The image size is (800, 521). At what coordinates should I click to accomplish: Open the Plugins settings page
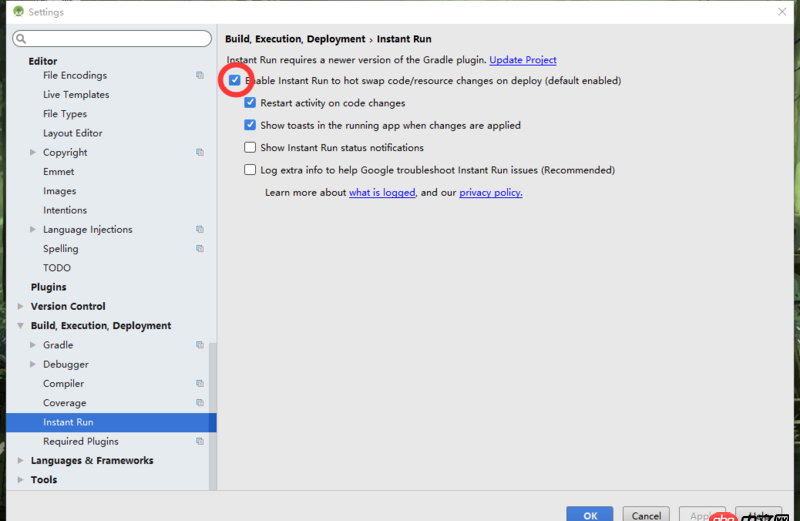(x=48, y=287)
